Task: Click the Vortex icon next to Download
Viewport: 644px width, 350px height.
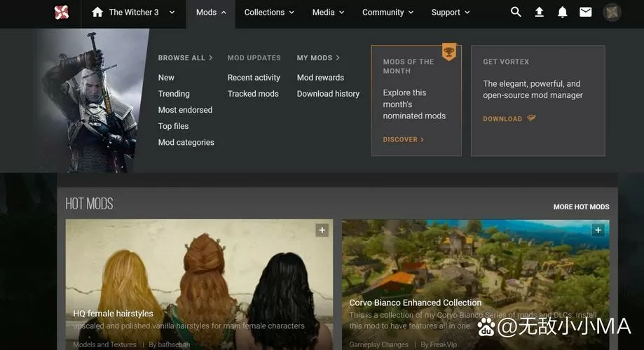Action: [x=531, y=118]
